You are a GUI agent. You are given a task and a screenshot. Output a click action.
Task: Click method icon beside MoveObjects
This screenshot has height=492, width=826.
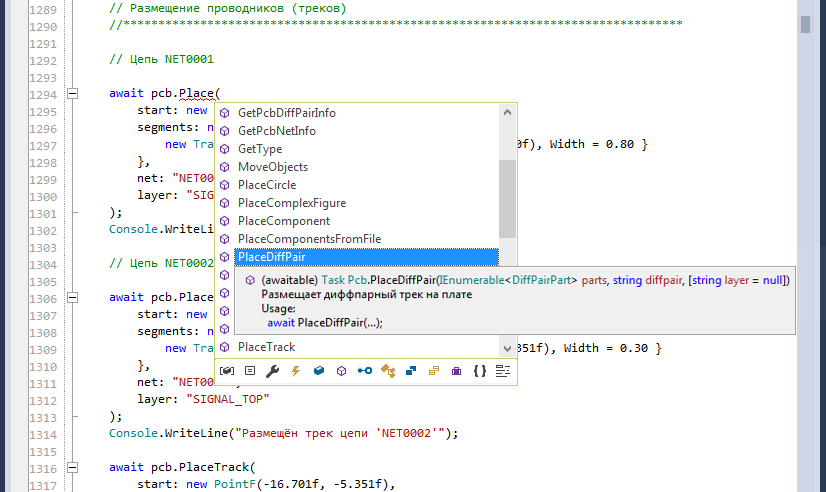225,167
